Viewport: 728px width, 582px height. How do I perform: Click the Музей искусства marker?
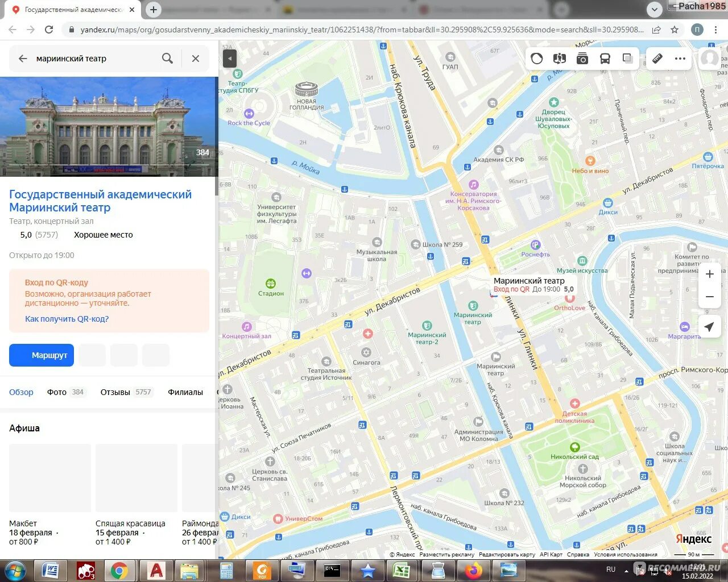coord(582,261)
